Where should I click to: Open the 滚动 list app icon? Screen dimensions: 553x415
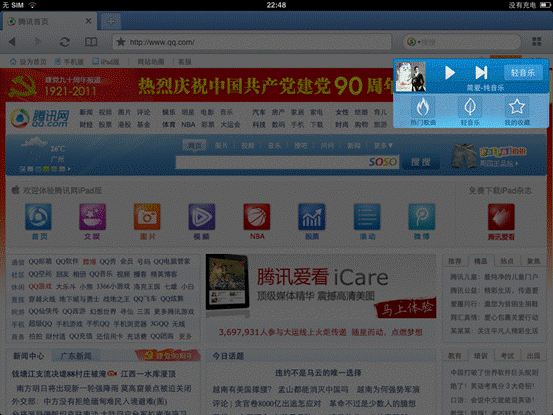[367, 217]
